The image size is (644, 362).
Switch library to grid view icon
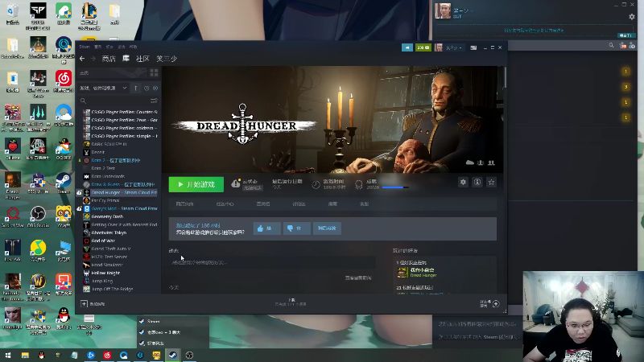pyautogui.click(x=154, y=73)
